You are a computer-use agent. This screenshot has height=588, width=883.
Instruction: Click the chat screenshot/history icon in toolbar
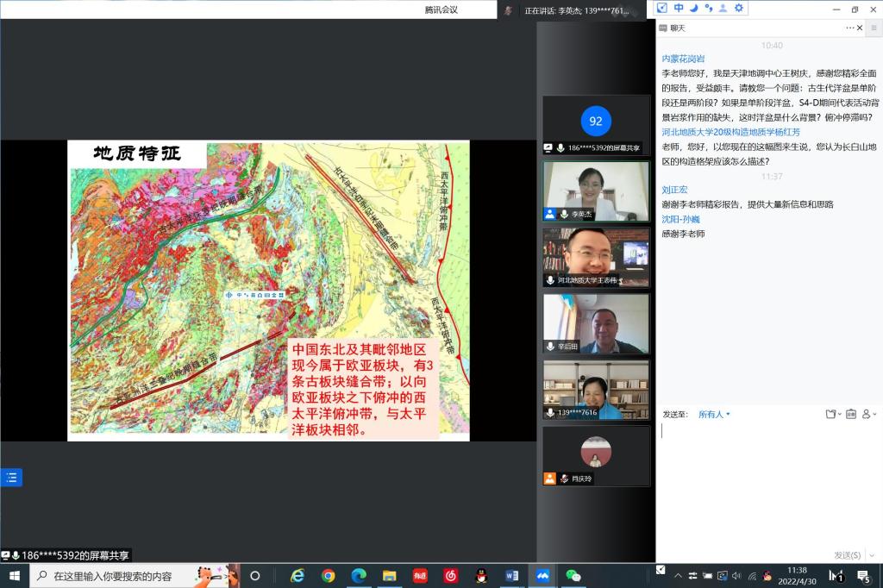tap(850, 415)
